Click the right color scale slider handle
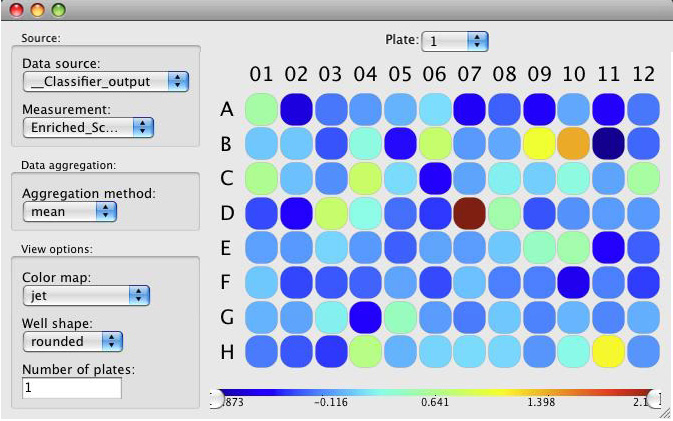The image size is (673, 421). tap(656, 400)
